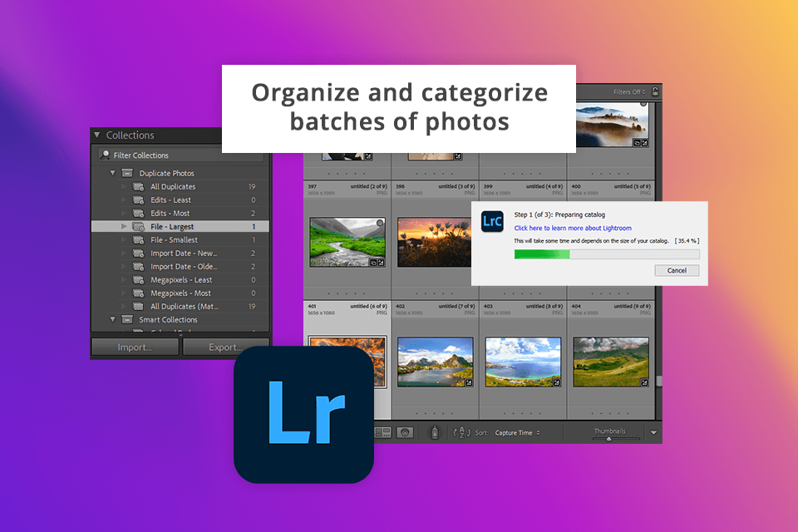Click the adjustments badge on thumbnail 403
This screenshot has width=798, height=532.
[x=556, y=382]
